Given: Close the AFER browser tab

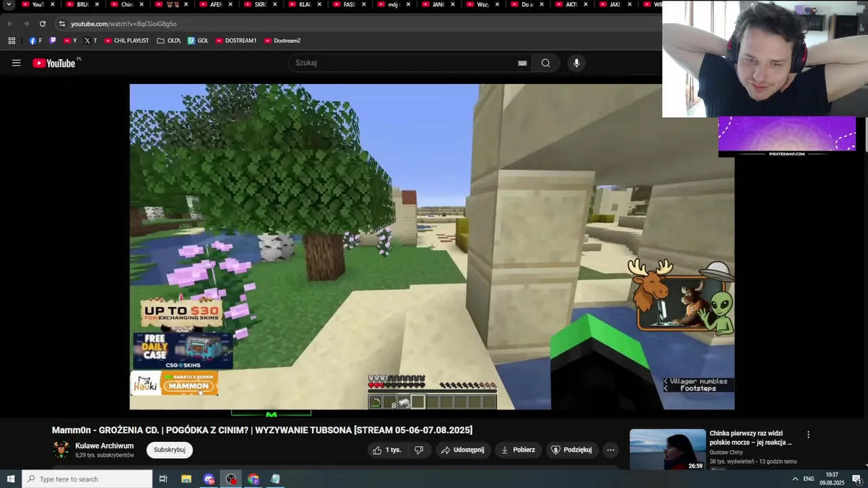Looking at the screenshot, I should 231,5.
